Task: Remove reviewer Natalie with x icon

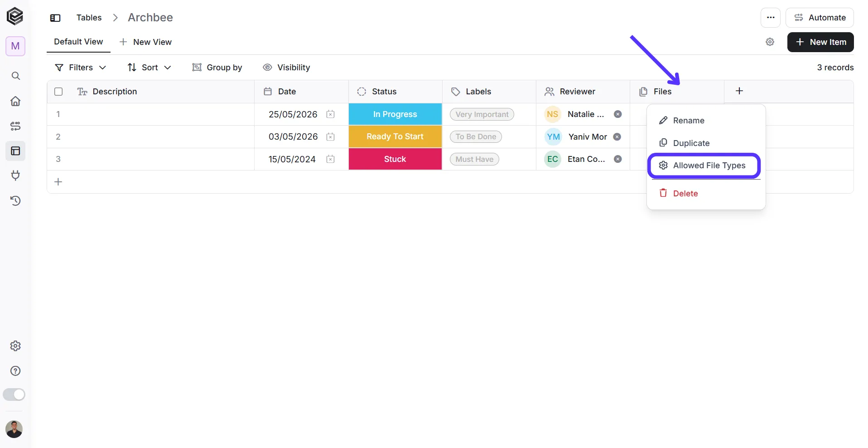Action: [617, 114]
